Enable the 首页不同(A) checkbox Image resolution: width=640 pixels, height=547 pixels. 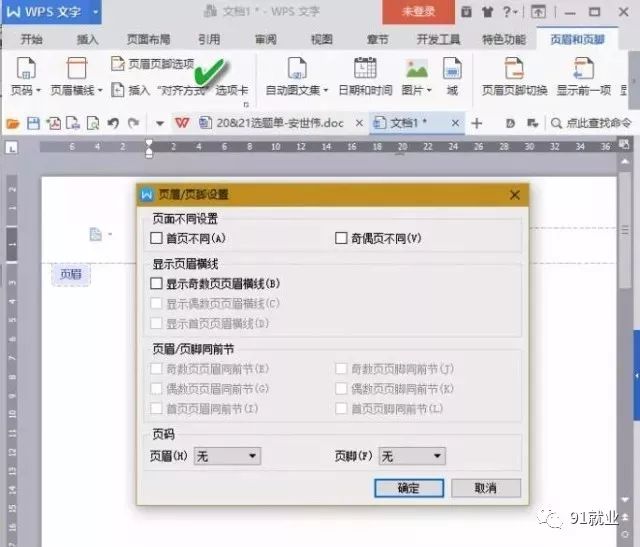pos(156,238)
